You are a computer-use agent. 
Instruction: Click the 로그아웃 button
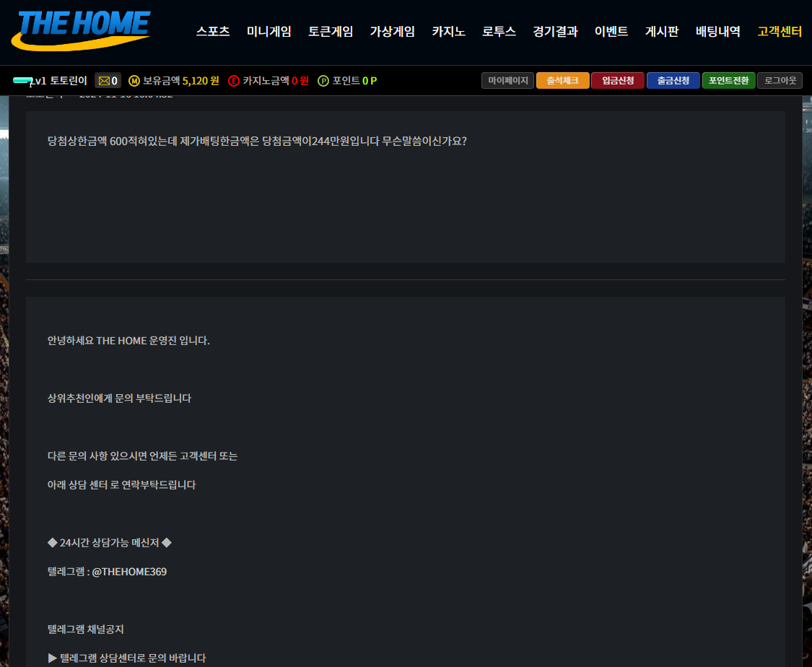coord(780,81)
